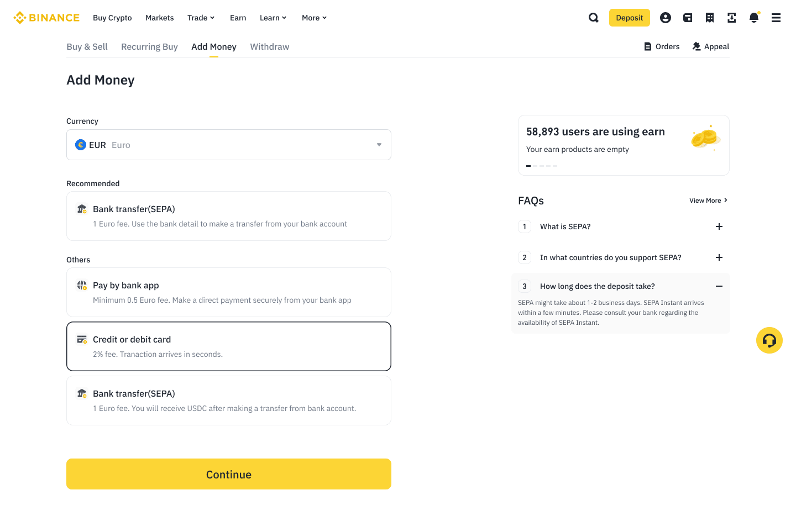Select the recommended Bank transfer(SEPA) option
The image size is (796, 532).
click(x=229, y=216)
